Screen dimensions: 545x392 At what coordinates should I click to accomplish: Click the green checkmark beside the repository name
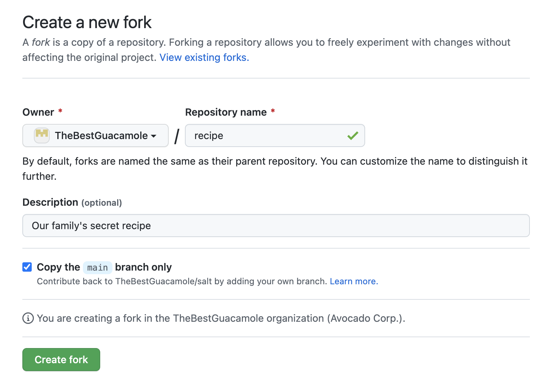click(353, 135)
